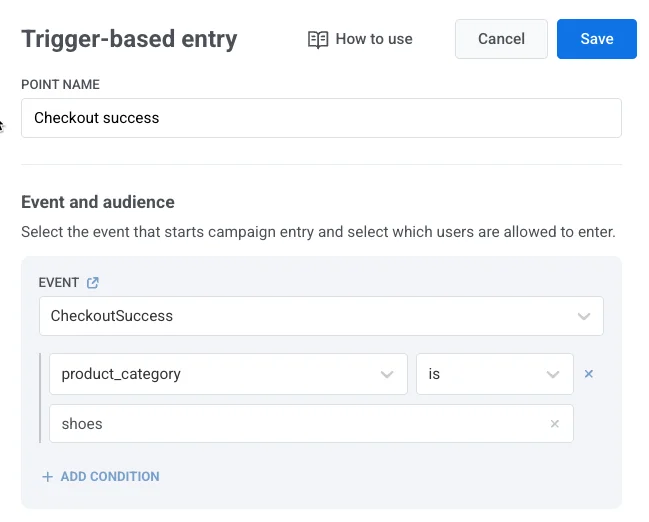Clear the shoes value using its X icon
This screenshot has height=522, width=649.
(x=554, y=424)
